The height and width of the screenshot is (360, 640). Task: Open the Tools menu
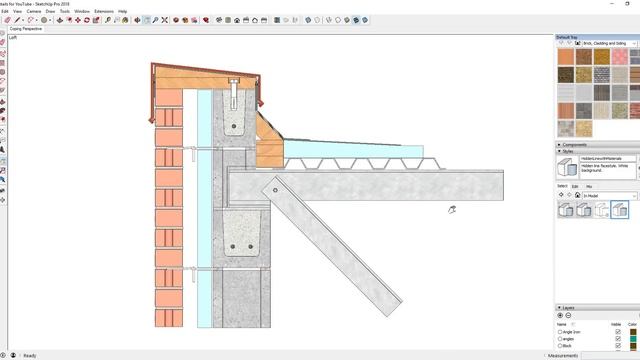(65, 11)
